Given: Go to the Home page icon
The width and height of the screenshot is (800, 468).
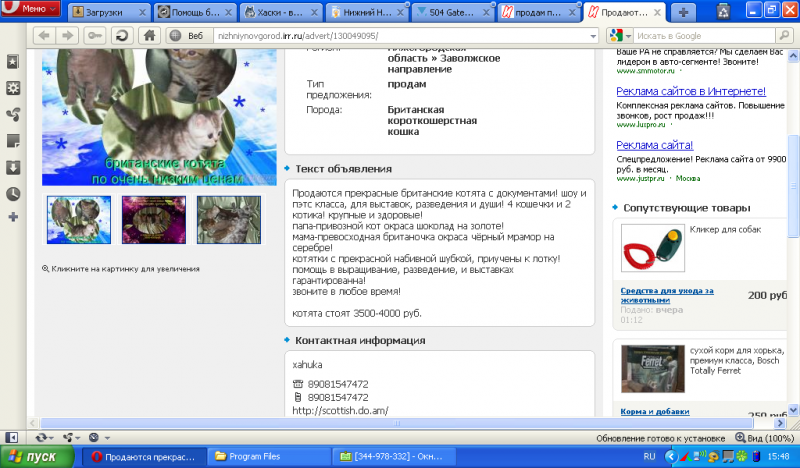Looking at the screenshot, I should coord(148,35).
